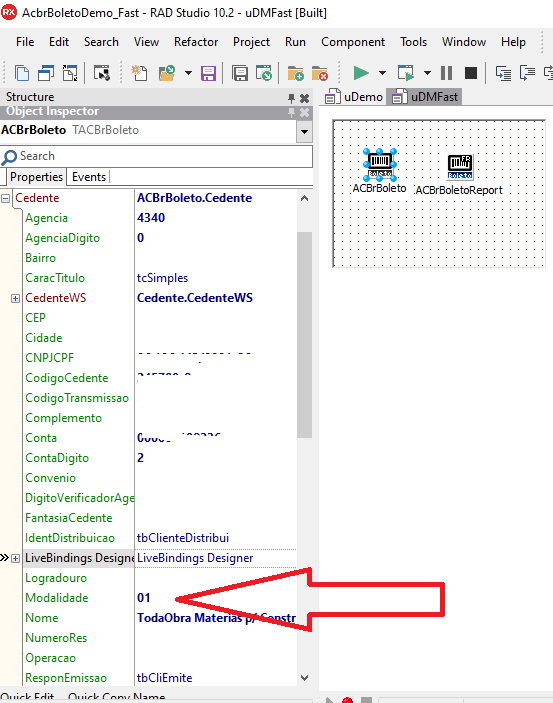Click the Object Inspector Search field
This screenshot has height=703, width=553.
point(157,156)
